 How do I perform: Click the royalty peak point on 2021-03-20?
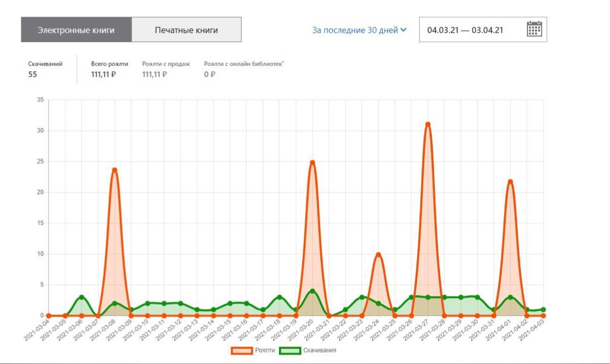312,163
